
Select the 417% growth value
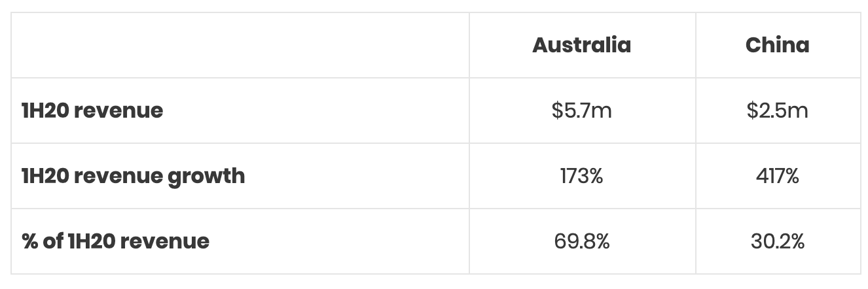click(x=777, y=176)
